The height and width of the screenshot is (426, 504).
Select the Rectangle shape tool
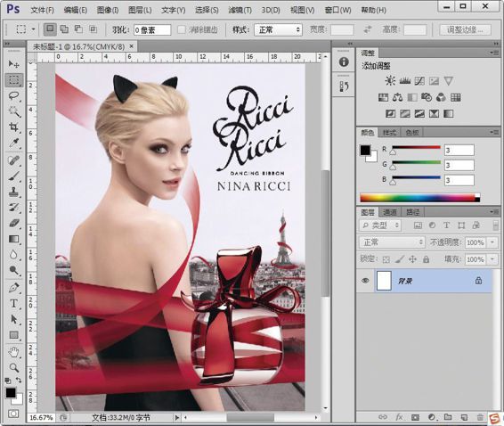pyautogui.click(x=13, y=335)
